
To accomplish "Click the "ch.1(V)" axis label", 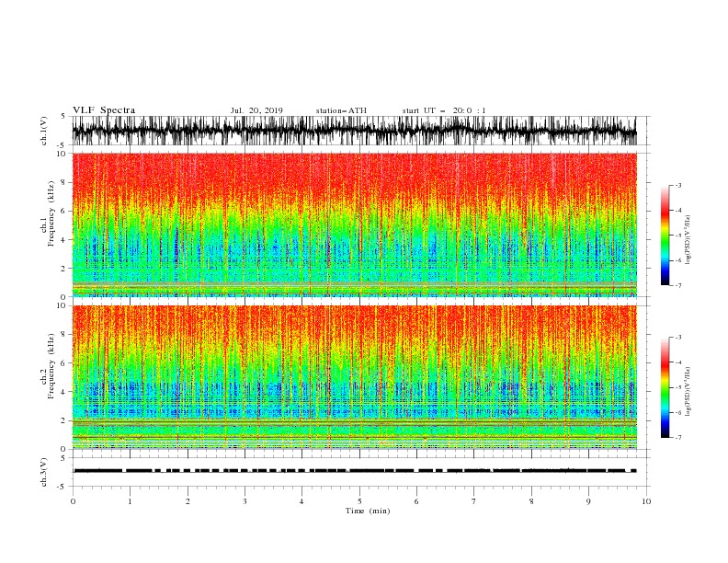I will pos(44,131).
